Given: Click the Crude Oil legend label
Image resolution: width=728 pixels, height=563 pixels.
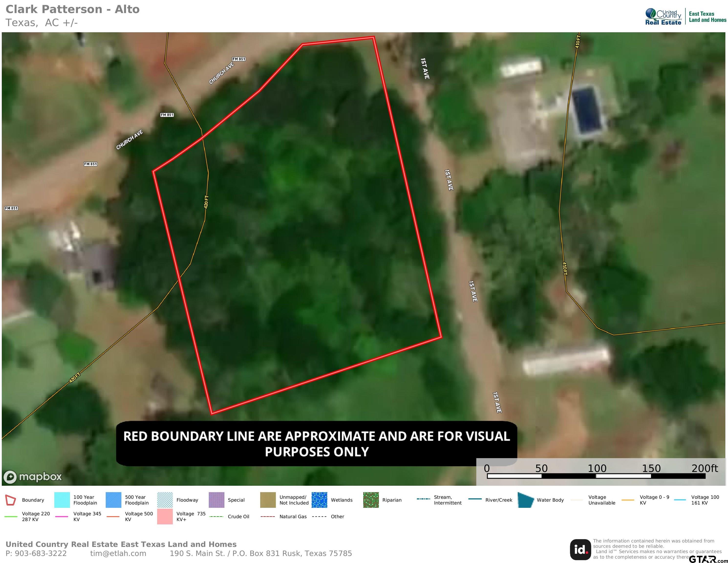Looking at the screenshot, I should pos(239,517).
